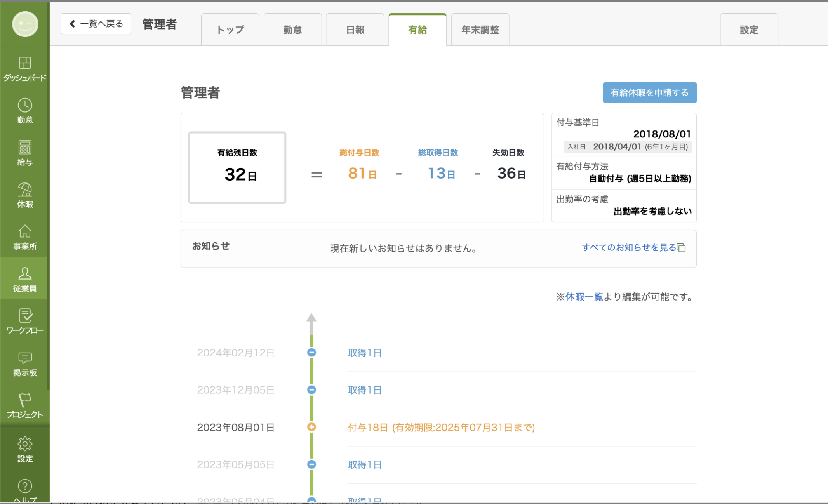Open the bulletin board speech icon
828x504 pixels.
[25, 358]
